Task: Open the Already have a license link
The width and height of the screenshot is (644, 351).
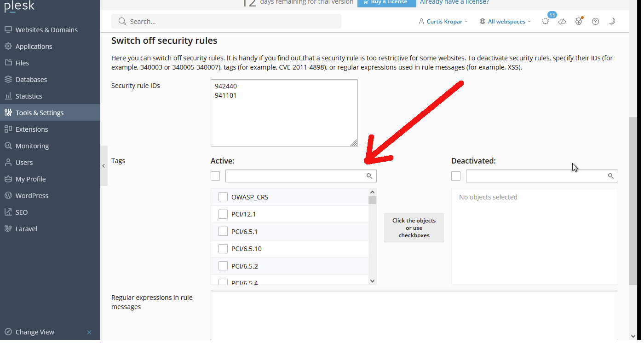Action: pos(454,3)
